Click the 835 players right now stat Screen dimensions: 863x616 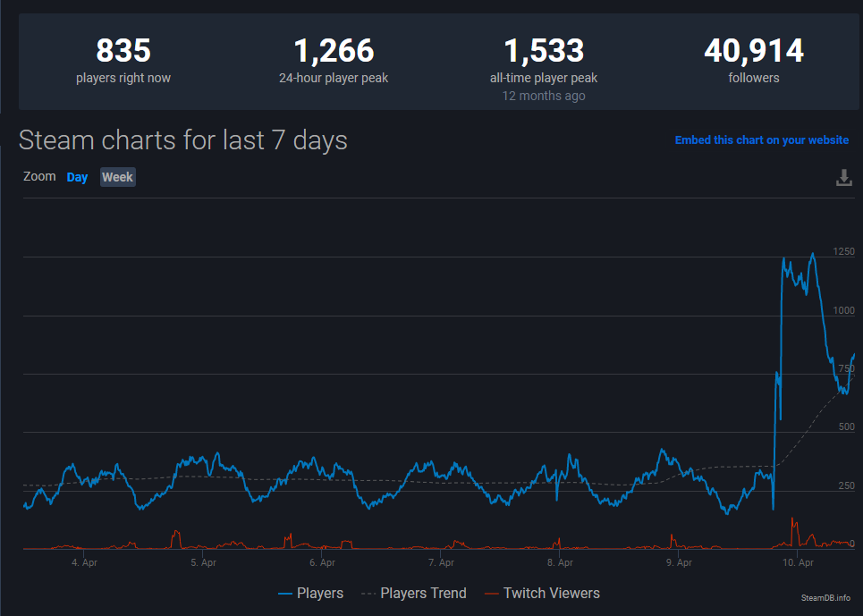click(123, 51)
